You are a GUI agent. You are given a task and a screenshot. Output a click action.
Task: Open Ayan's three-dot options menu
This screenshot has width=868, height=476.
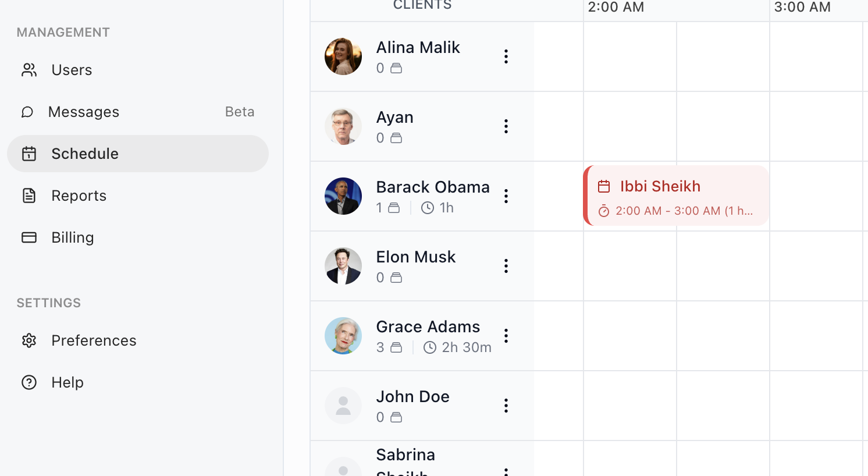(x=506, y=126)
